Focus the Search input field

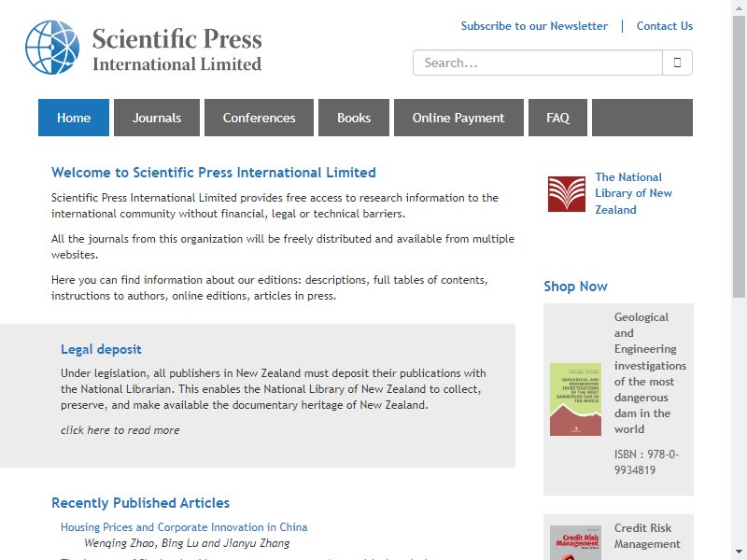538,63
